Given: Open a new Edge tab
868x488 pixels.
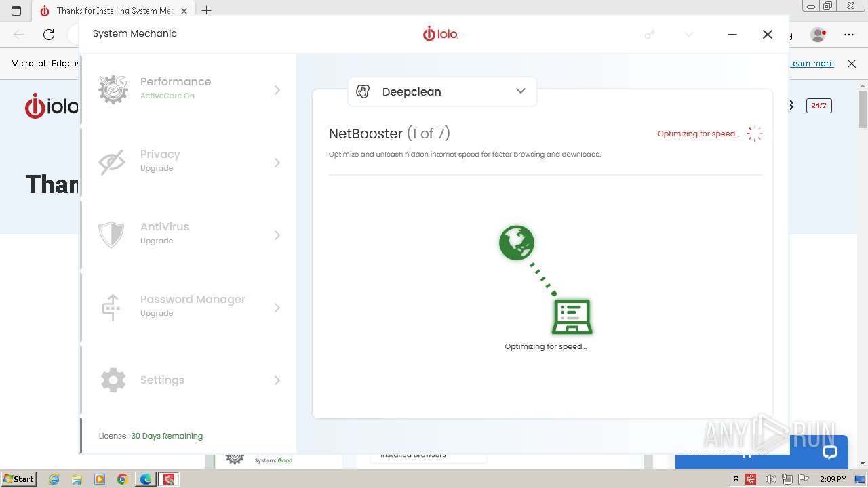Looking at the screenshot, I should coord(207,10).
